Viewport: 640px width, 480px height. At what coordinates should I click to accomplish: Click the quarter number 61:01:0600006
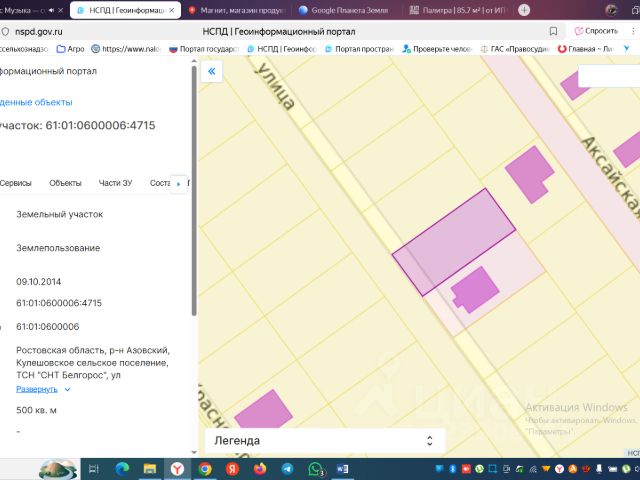coord(47,327)
